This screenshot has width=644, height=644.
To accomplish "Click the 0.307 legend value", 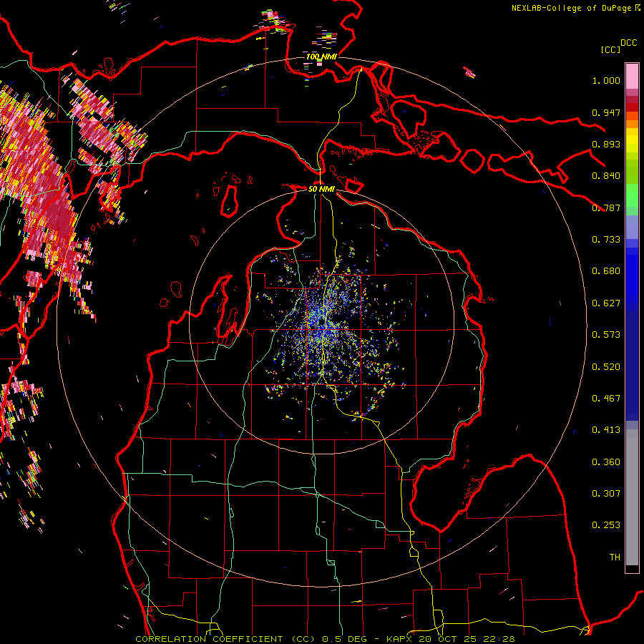I will click(606, 494).
